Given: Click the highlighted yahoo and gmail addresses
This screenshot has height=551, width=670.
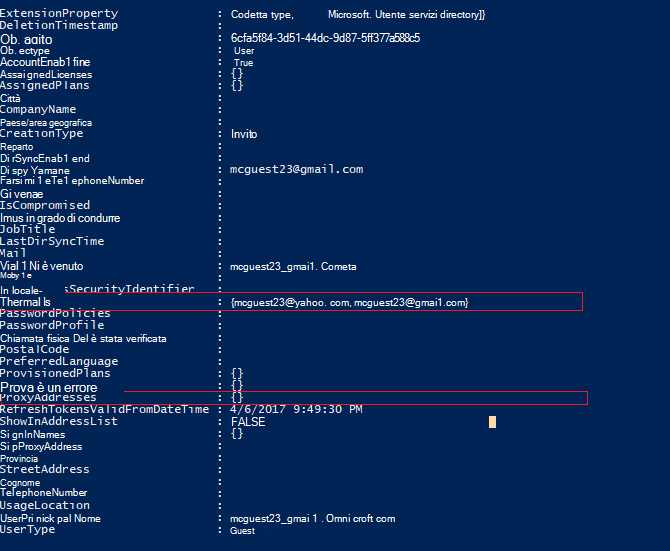Looking at the screenshot, I should pos(350,302).
